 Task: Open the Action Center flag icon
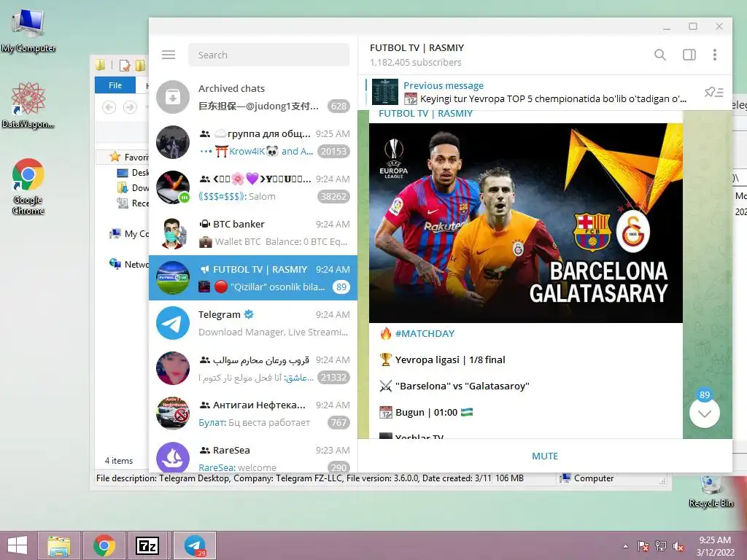click(643, 546)
